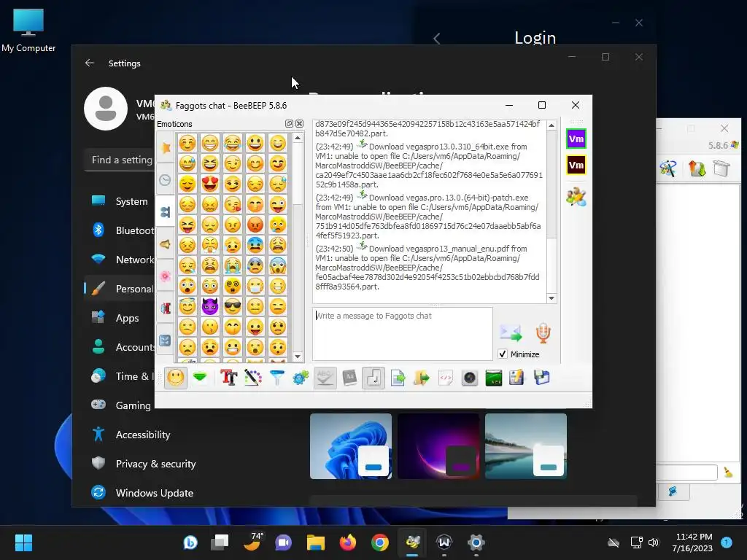The image size is (747, 560).
Task: Select the dark purple glow theme thumbnail
Action: 438,446
